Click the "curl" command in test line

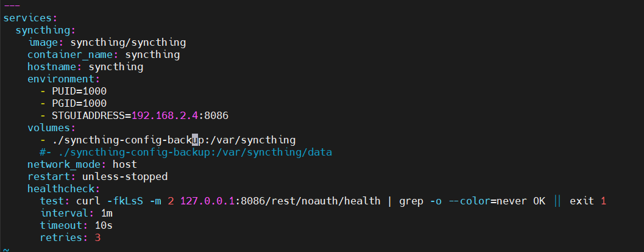pos(88,201)
